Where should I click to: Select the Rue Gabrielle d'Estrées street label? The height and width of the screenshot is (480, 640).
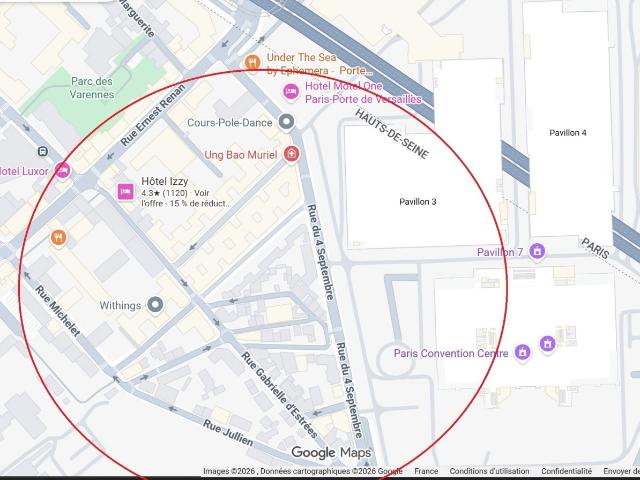(279, 395)
